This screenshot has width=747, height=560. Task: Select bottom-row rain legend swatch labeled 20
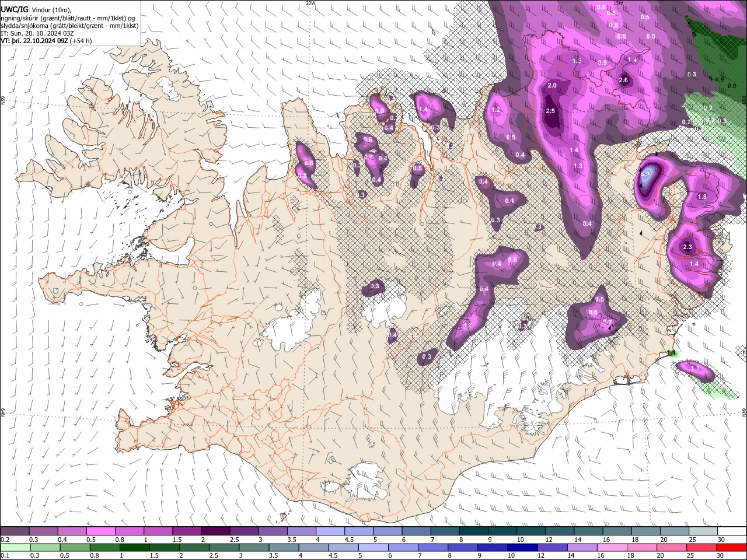pos(672,547)
